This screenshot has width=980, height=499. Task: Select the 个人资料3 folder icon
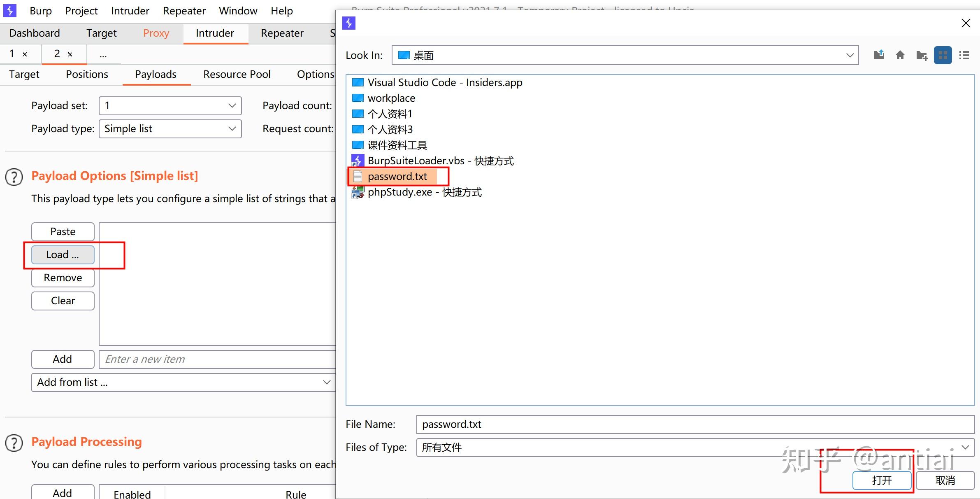pyautogui.click(x=358, y=129)
